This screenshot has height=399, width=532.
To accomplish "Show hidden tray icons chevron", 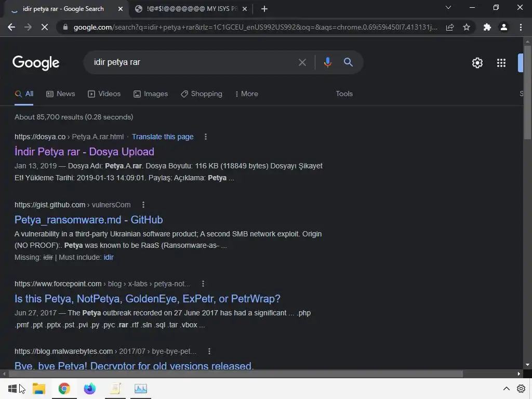I will point(506,389).
